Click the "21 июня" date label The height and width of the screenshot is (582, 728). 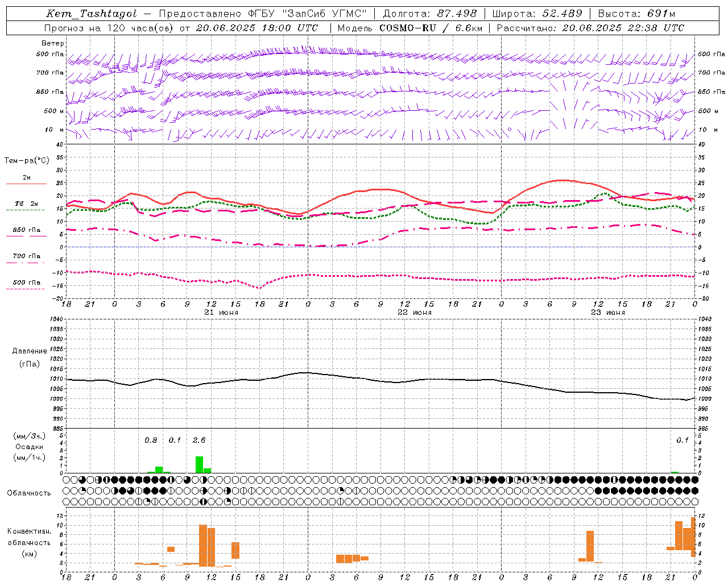(x=221, y=313)
